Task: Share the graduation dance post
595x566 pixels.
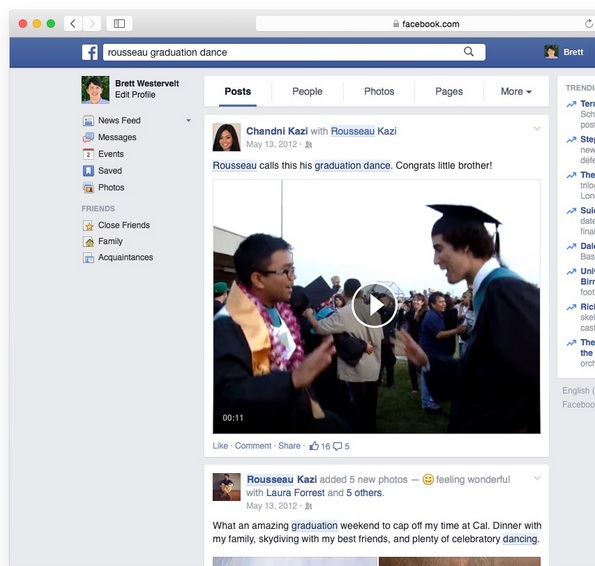Action: 289,446
